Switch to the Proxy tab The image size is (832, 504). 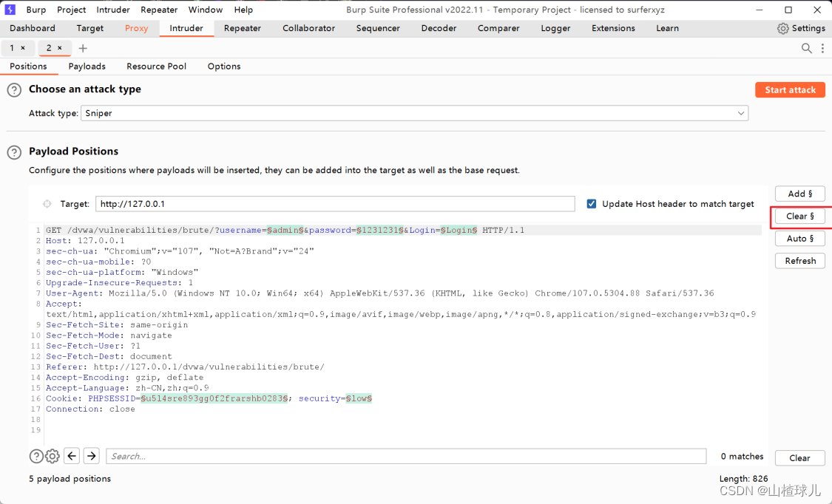point(136,28)
